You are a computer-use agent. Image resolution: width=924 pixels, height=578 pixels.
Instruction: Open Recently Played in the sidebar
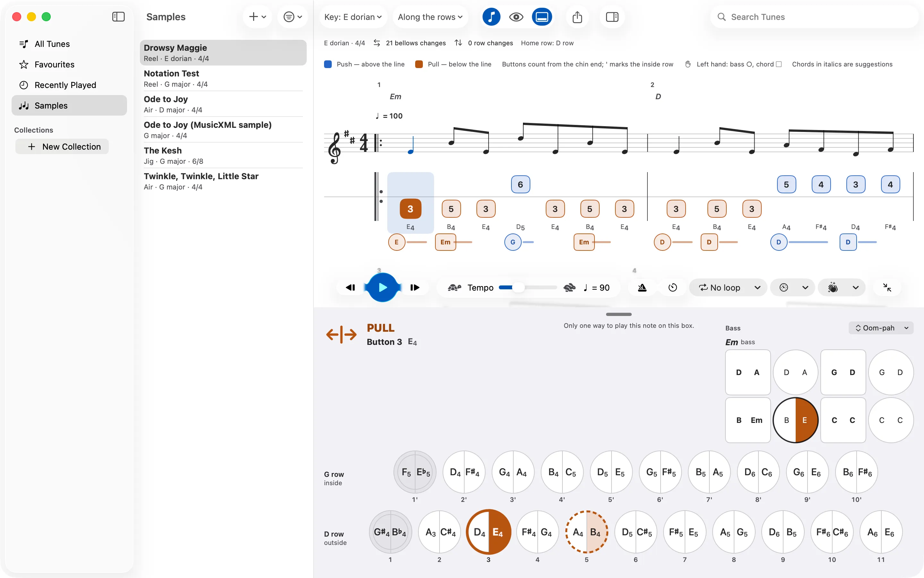[x=69, y=85]
